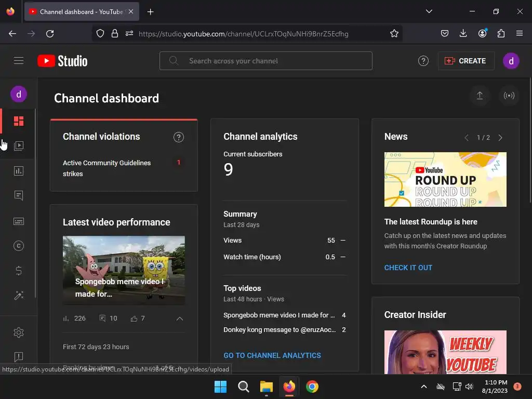This screenshot has height=399, width=532.
Task: Click the Upload videos arrow icon
Action: pyautogui.click(x=480, y=96)
